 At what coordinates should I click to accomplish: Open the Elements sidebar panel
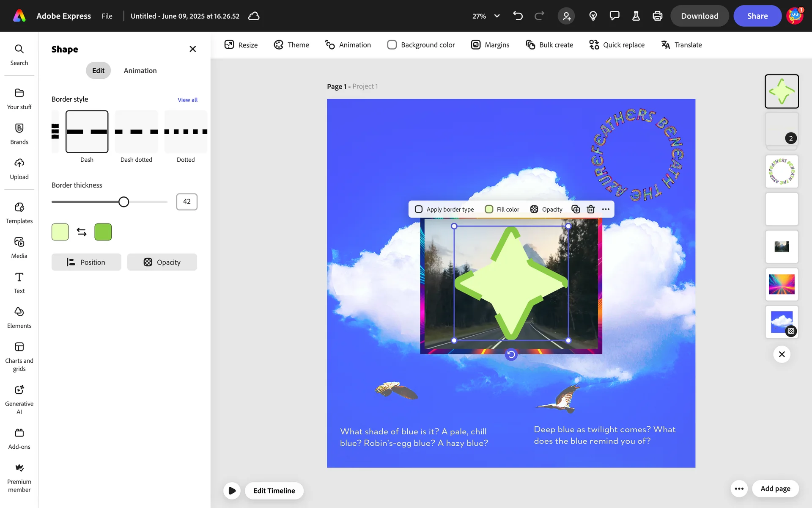click(19, 317)
